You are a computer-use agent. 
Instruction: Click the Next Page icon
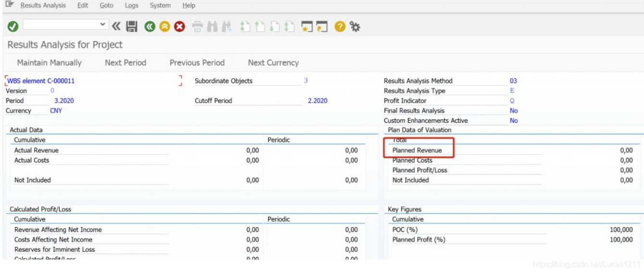[274, 27]
